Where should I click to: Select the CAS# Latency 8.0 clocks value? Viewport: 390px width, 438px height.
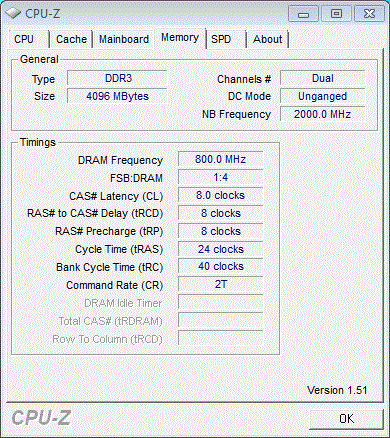coord(221,195)
